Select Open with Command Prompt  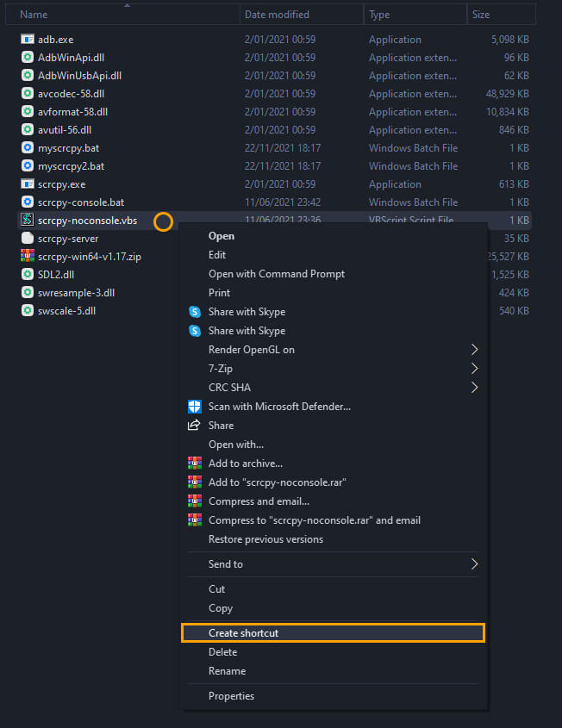coord(333,274)
